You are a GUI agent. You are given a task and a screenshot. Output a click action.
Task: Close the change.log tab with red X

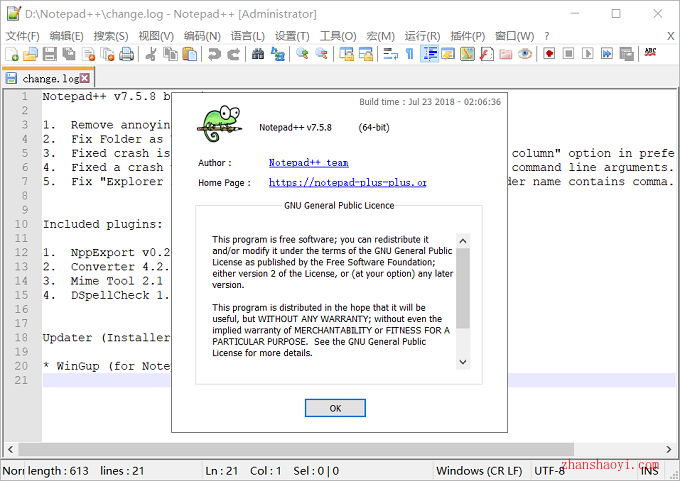tap(85, 78)
